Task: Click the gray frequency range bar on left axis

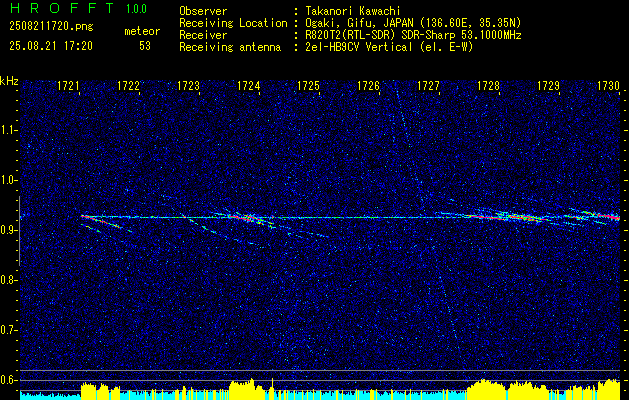Action: (20, 231)
